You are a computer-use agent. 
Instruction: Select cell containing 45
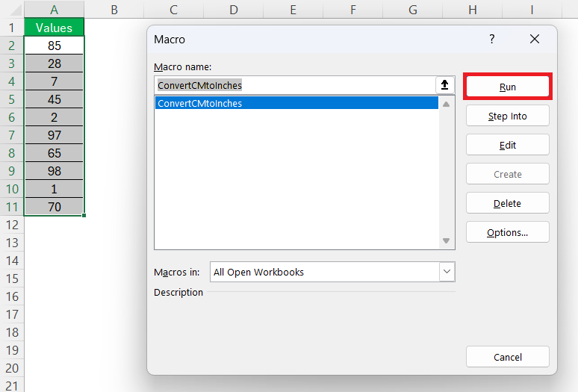point(55,99)
